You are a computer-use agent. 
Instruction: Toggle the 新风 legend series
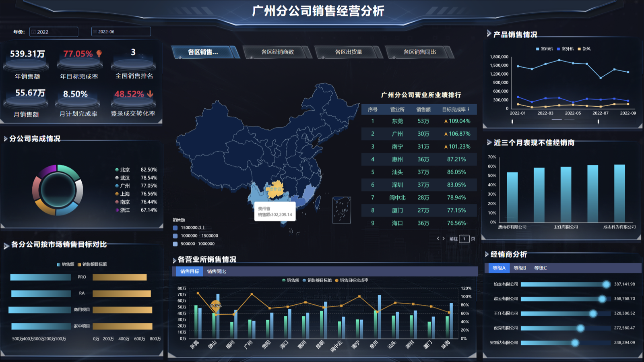pos(584,49)
